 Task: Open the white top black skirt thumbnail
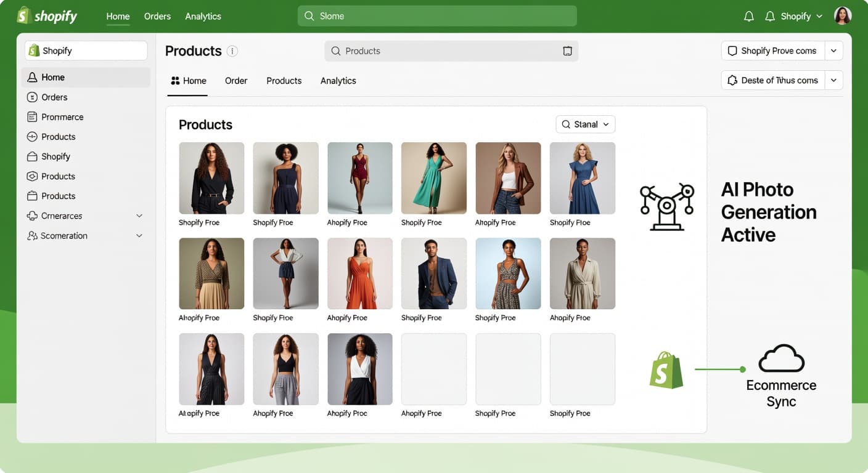pyautogui.click(x=360, y=369)
